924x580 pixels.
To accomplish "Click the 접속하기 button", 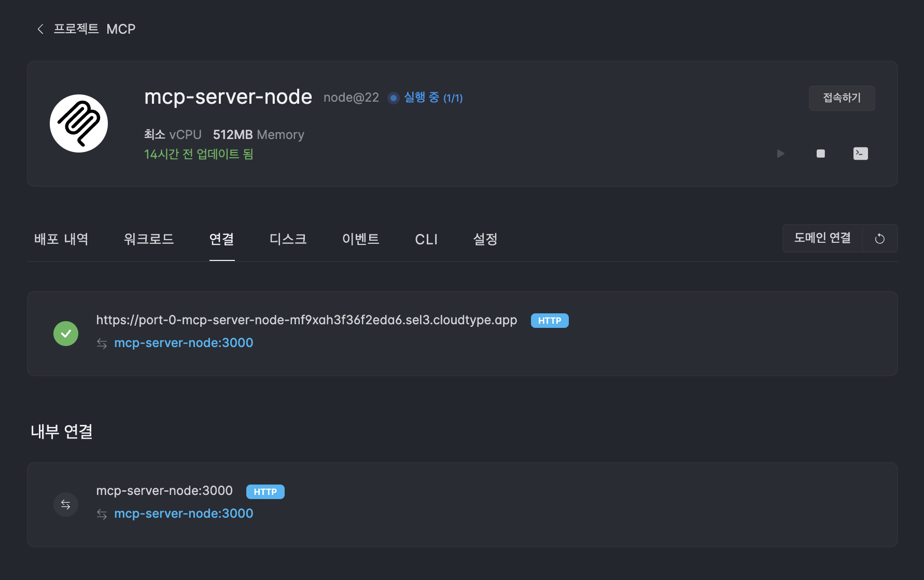I will [x=842, y=98].
